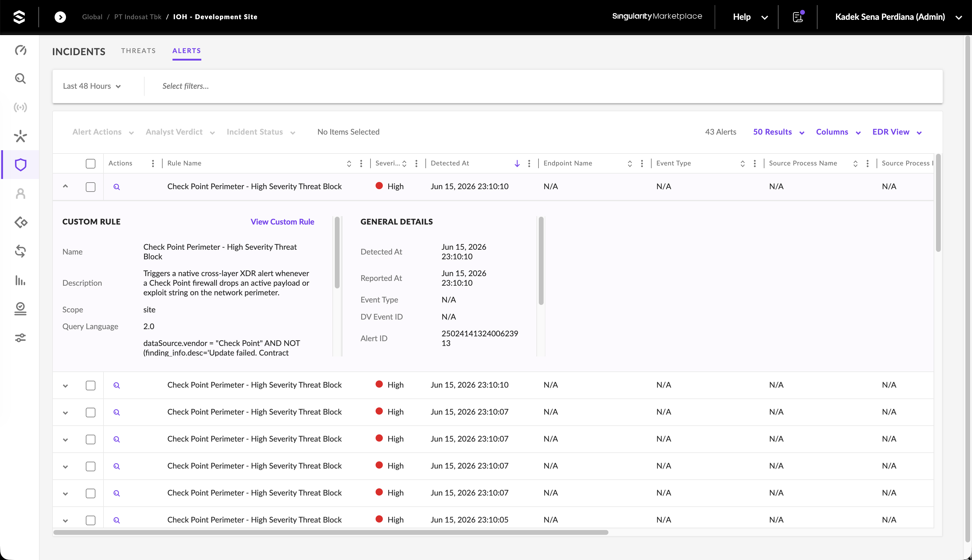Open the notifications icon in top bar
The height and width of the screenshot is (560, 972).
point(798,17)
